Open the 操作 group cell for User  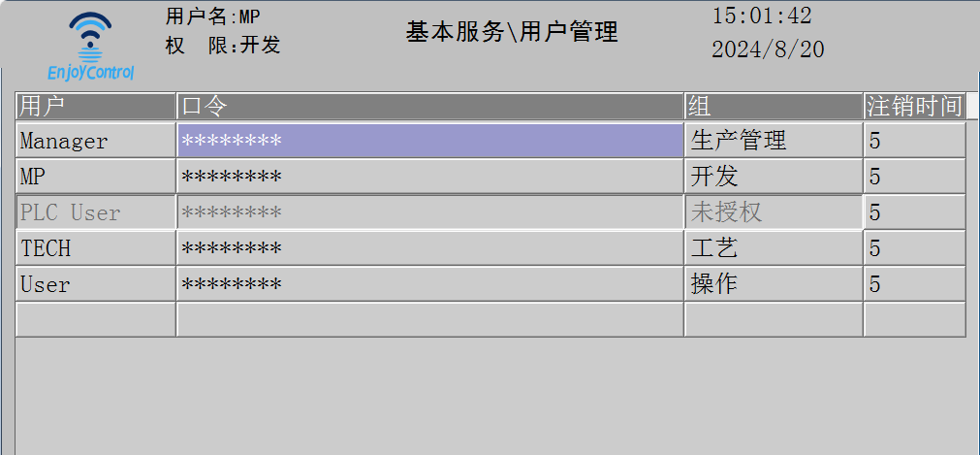point(773,284)
